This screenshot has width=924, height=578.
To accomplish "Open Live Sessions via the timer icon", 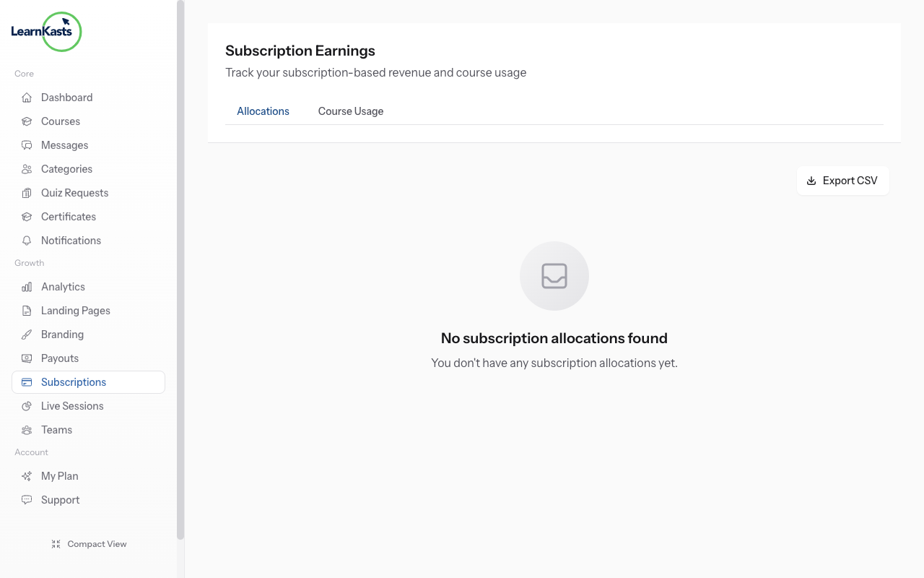I will [27, 405].
